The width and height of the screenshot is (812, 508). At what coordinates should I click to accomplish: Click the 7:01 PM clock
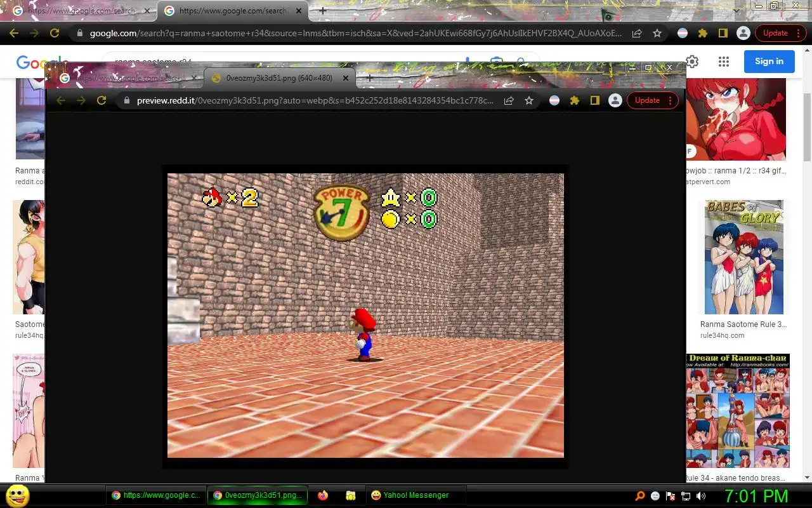tap(756, 496)
